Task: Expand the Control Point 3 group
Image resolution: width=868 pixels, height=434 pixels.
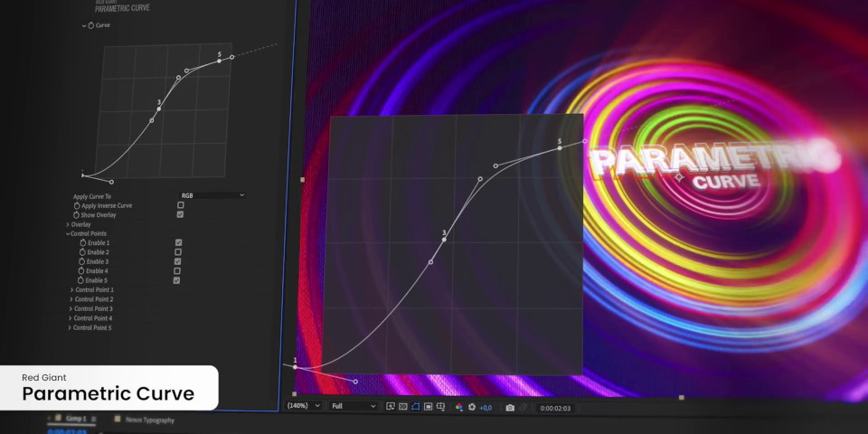Action: pos(71,309)
